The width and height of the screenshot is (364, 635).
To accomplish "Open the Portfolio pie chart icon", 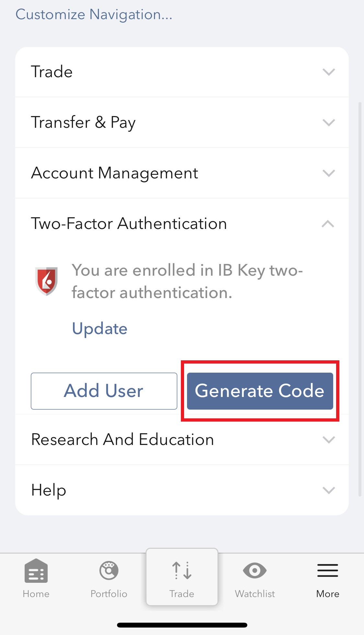I will pyautogui.click(x=109, y=570).
